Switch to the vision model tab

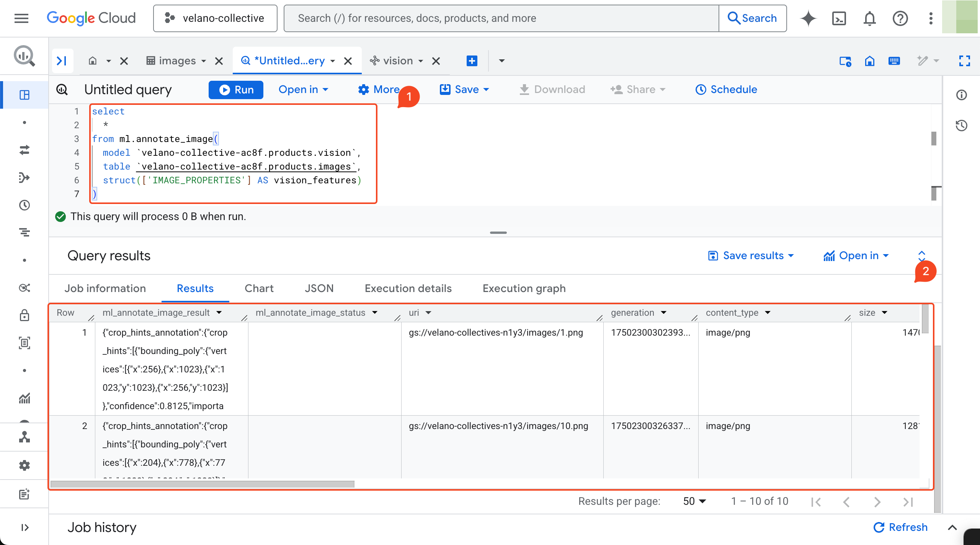391,60
